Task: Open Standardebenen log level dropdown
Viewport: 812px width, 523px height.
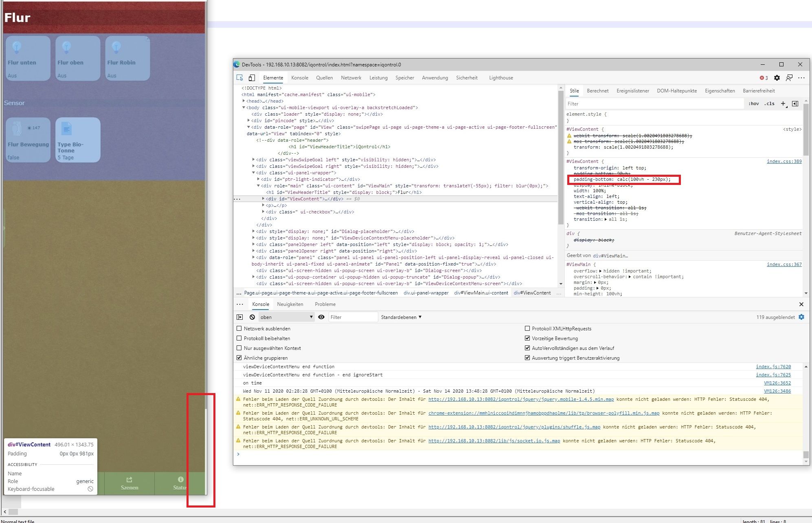Action: point(401,317)
